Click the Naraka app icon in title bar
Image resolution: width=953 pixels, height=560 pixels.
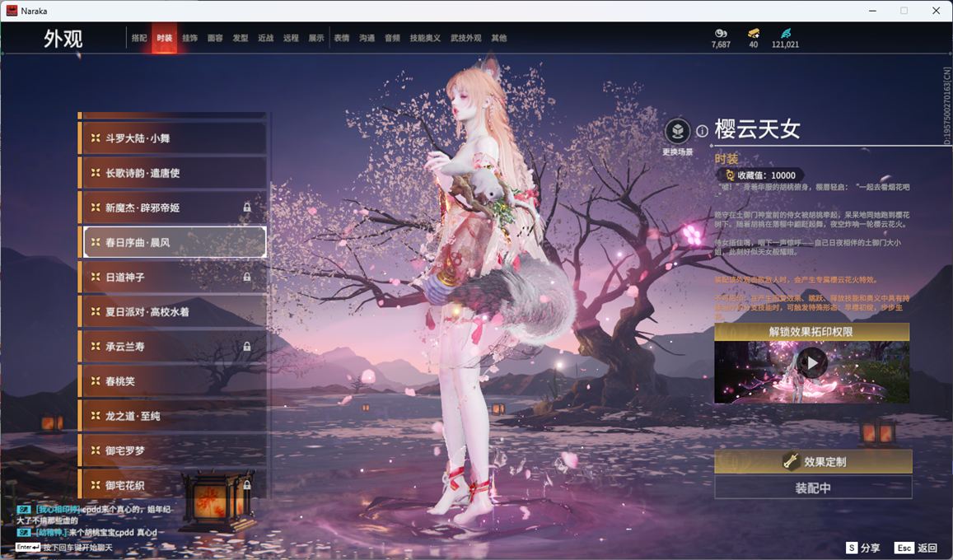(x=12, y=11)
